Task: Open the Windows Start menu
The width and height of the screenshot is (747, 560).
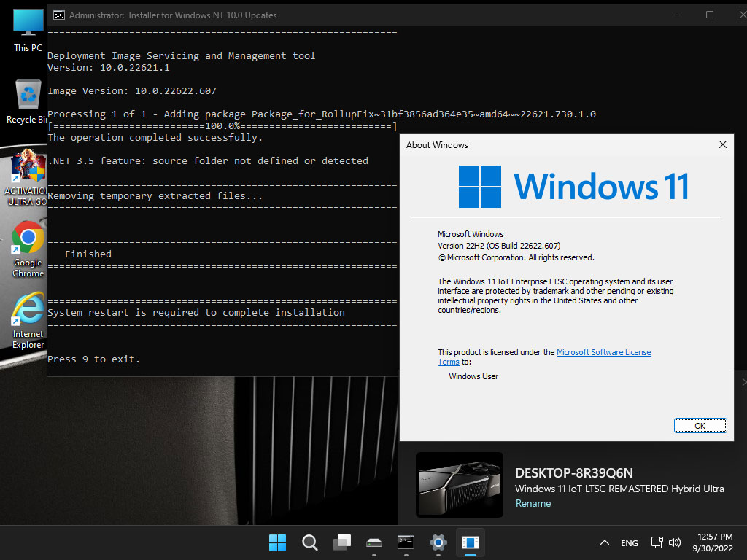Action: click(277, 542)
